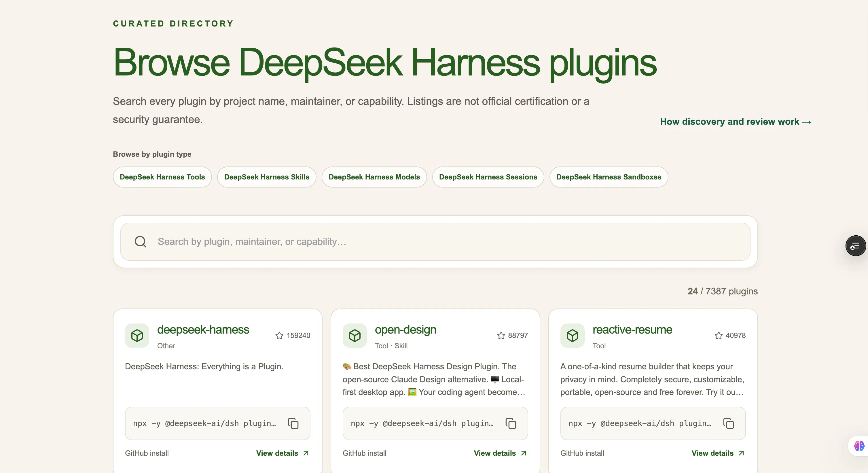
Task: Open the dark floating list widget
Action: click(856, 246)
